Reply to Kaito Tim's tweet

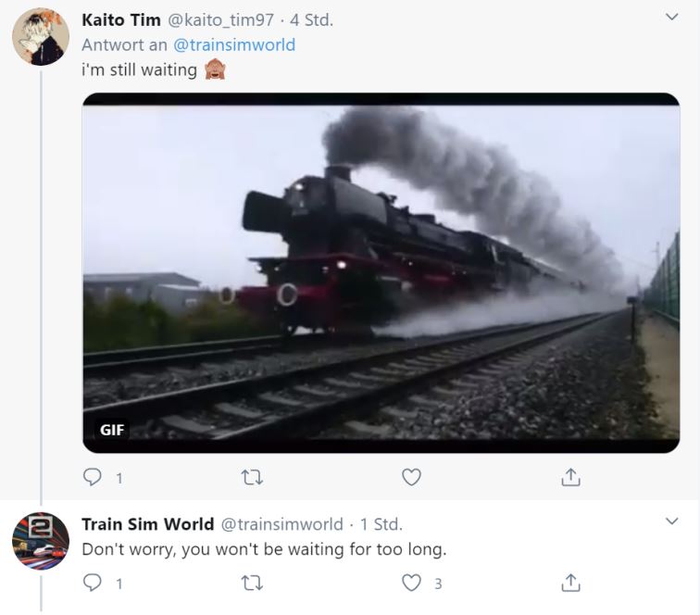pos(93,477)
